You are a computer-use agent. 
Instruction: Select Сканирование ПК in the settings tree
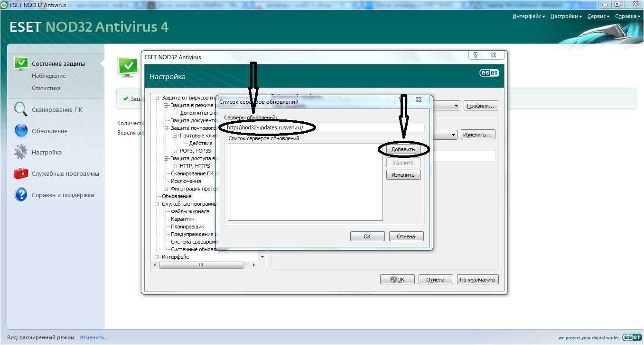click(x=192, y=173)
